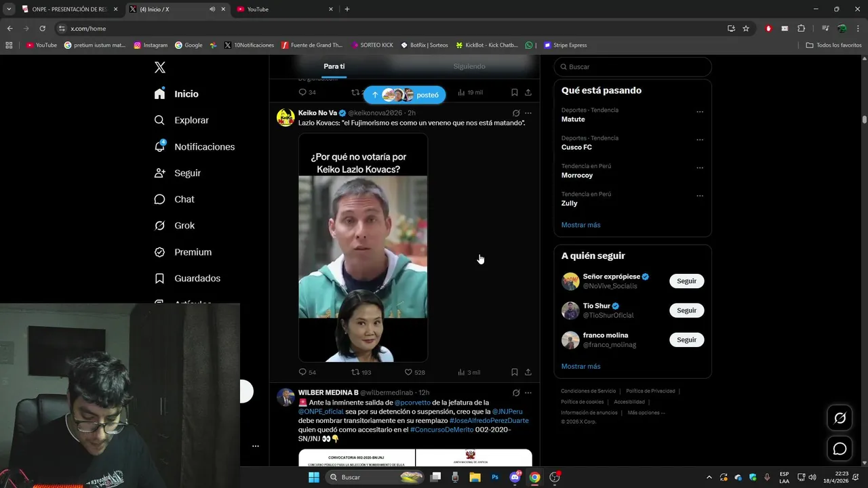View analytics of post with 3 mil views
868x488 pixels.
(x=469, y=372)
